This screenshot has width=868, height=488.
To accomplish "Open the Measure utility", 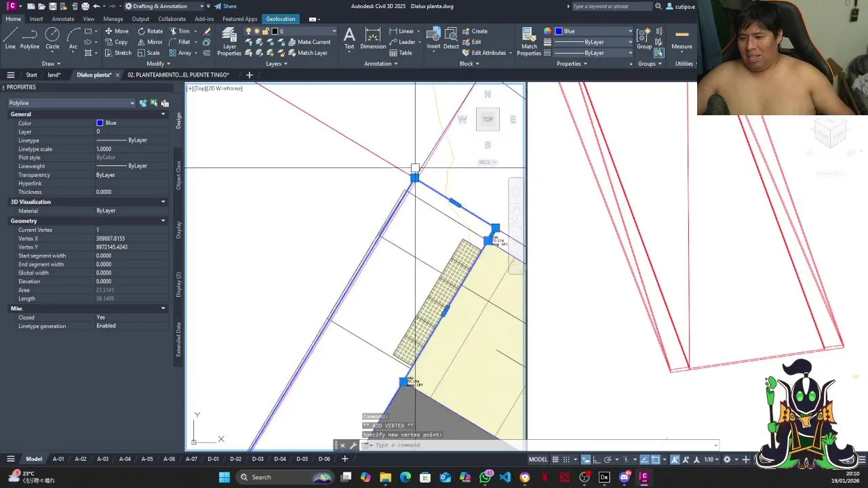I will (x=682, y=39).
